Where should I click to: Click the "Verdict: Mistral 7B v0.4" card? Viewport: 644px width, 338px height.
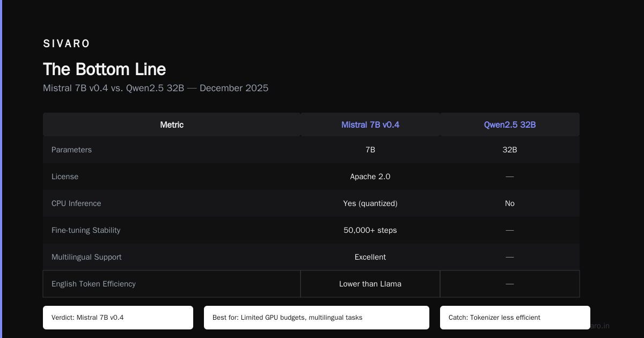[x=118, y=318]
